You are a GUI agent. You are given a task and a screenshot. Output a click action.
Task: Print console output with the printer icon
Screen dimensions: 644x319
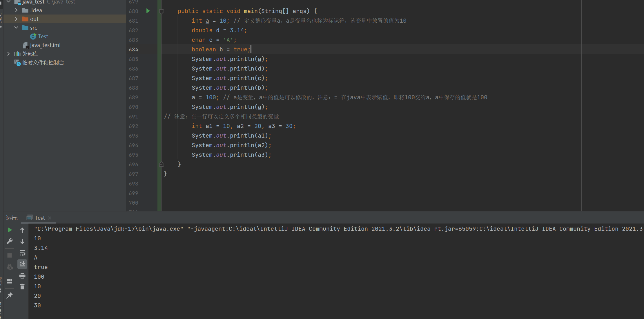point(22,275)
